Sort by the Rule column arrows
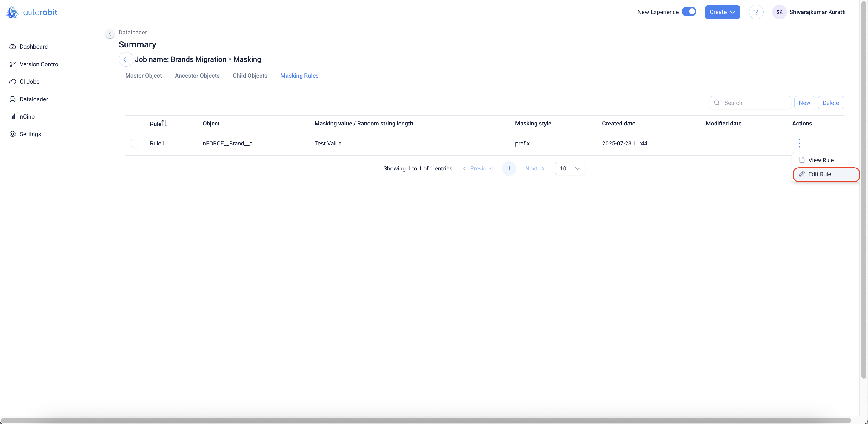This screenshot has width=868, height=424. pyautogui.click(x=164, y=123)
